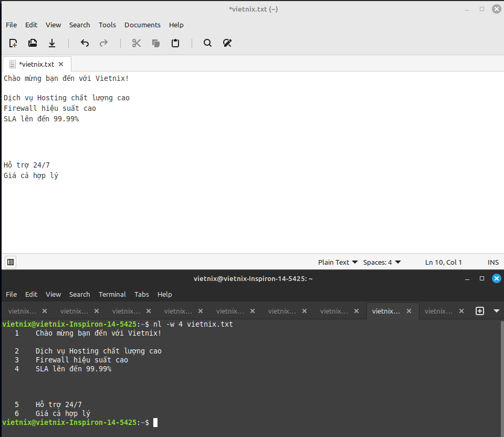Minimize the text editor window
Viewport: 504px width, 437px height.
[467, 9]
